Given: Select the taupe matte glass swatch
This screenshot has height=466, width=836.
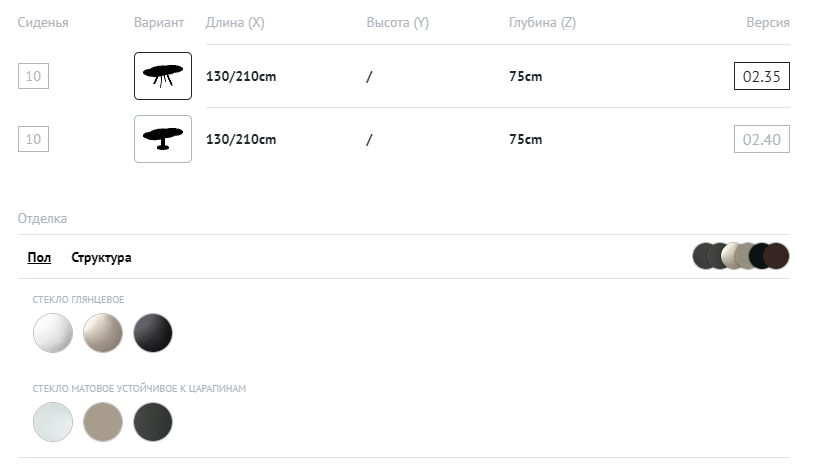Looking at the screenshot, I should pyautogui.click(x=103, y=421).
